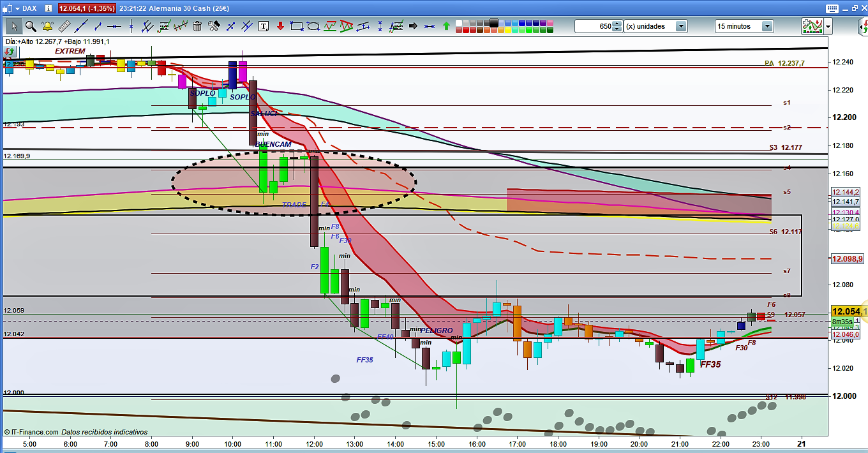Pick the ruler measurement tool

pos(64,26)
